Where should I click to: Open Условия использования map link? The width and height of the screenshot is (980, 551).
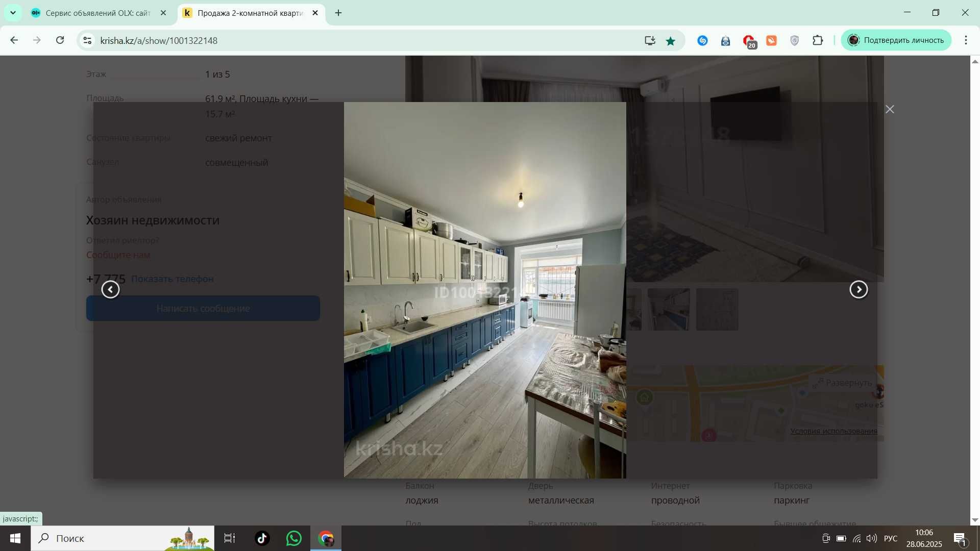pos(834,431)
